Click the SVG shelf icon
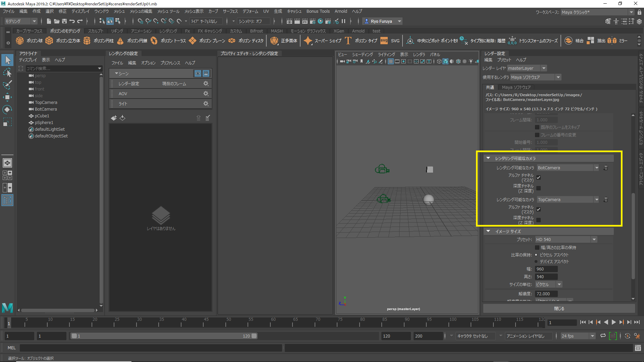This screenshot has width=644, height=362. pyautogui.click(x=384, y=41)
